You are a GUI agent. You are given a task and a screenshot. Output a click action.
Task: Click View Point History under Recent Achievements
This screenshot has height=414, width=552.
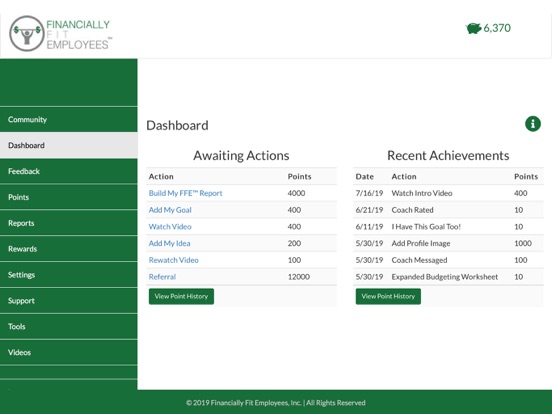[388, 296]
